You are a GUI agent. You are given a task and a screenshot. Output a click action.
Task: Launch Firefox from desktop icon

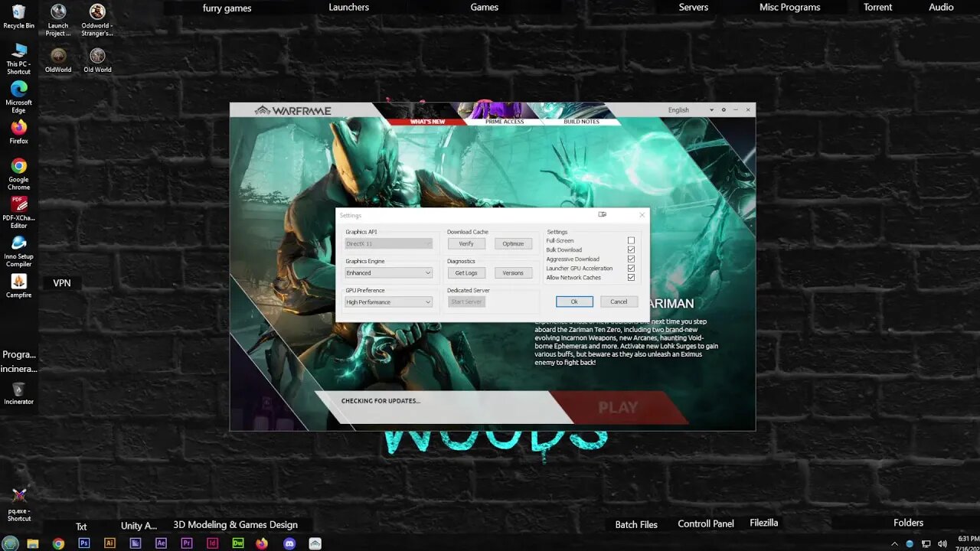point(19,132)
